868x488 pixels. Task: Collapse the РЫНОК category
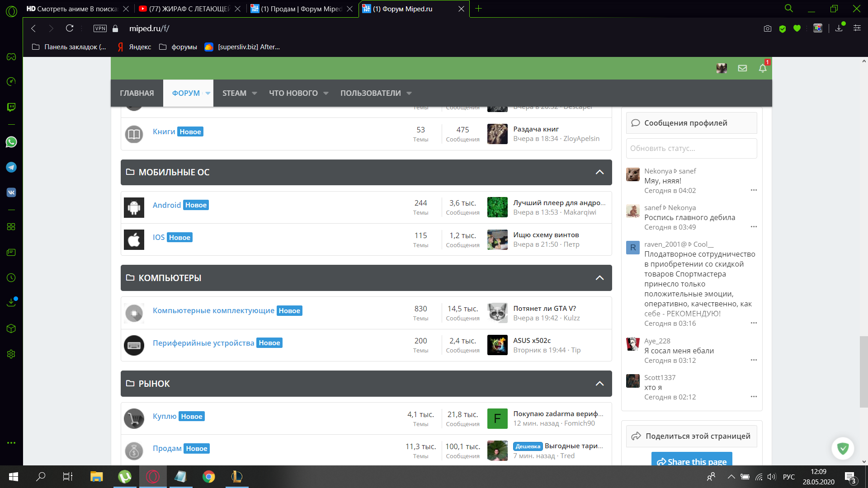click(x=600, y=384)
